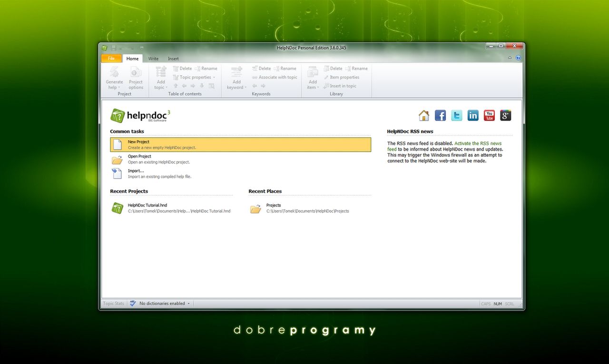Screen dimensions: 609x364
Task: Click Associate with topic
Action: tap(275, 77)
